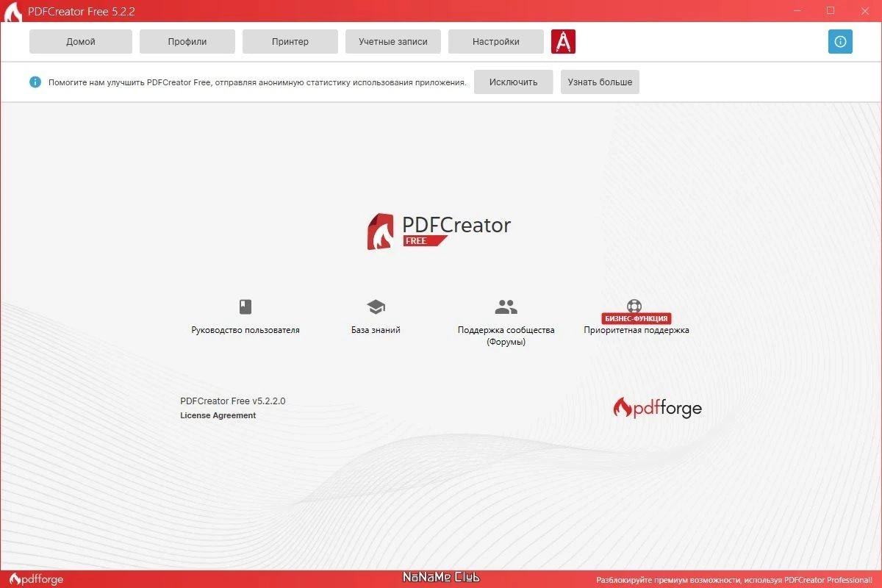Open Руководство пользователя link
882x588 pixels.
click(245, 330)
